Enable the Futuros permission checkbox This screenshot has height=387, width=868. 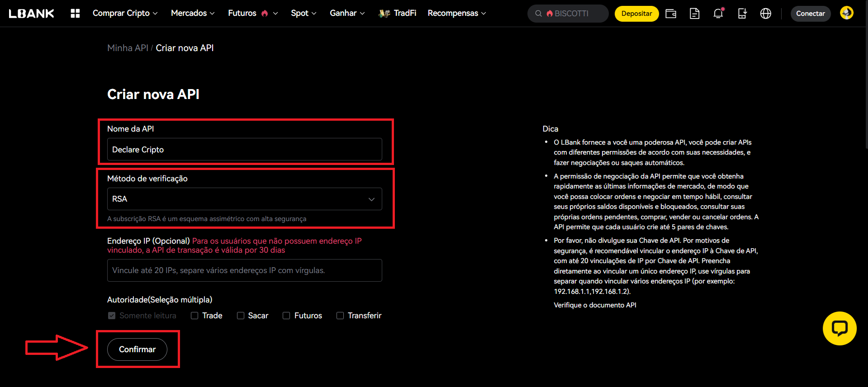coord(286,316)
